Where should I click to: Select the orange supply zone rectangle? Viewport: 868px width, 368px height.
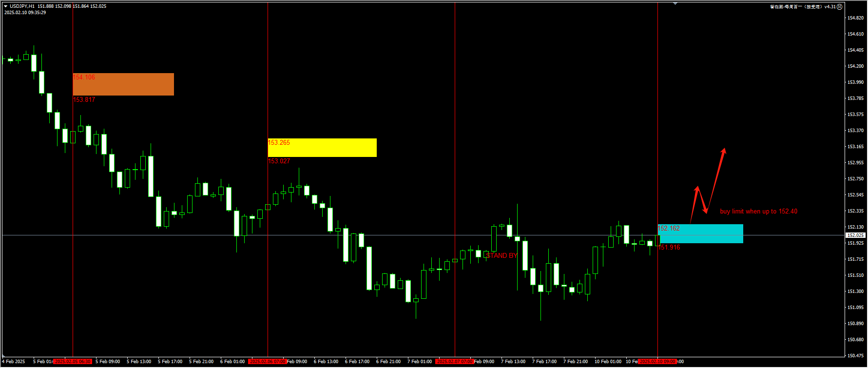123,84
